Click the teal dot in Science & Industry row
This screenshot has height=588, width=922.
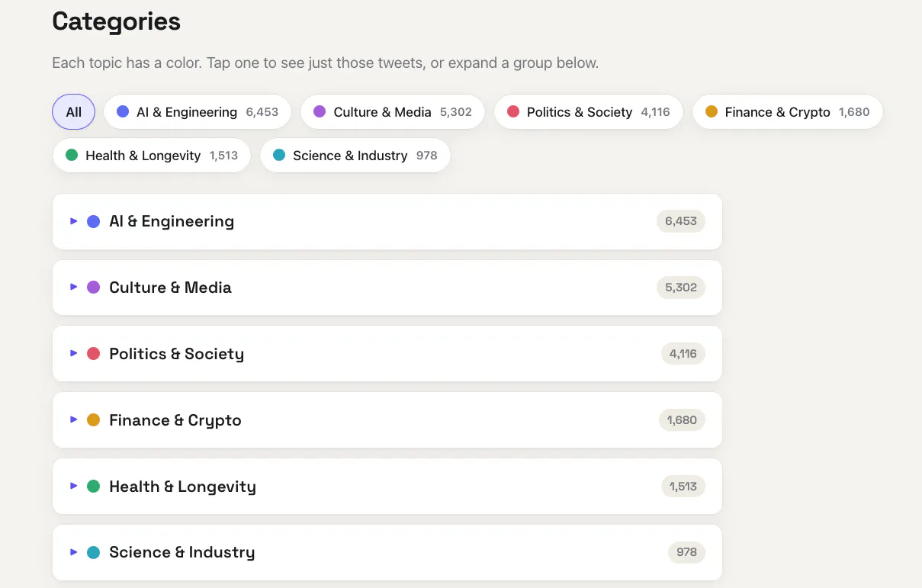coord(94,552)
